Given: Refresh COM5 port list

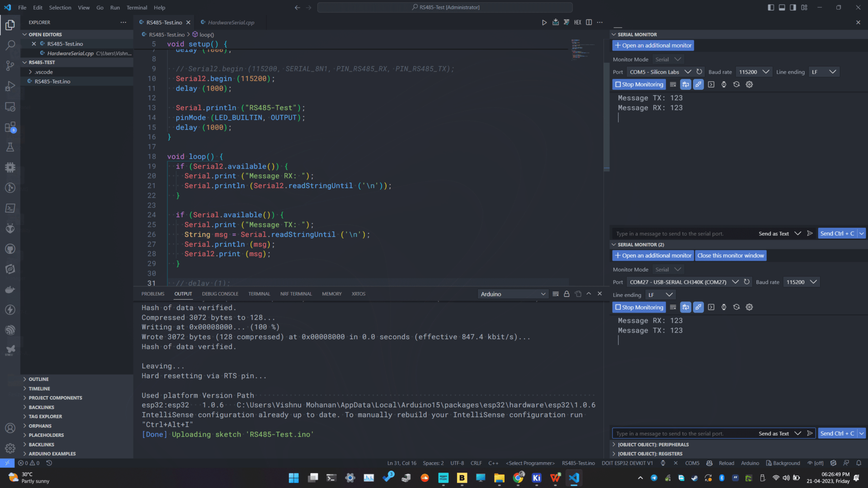Looking at the screenshot, I should [x=699, y=72].
